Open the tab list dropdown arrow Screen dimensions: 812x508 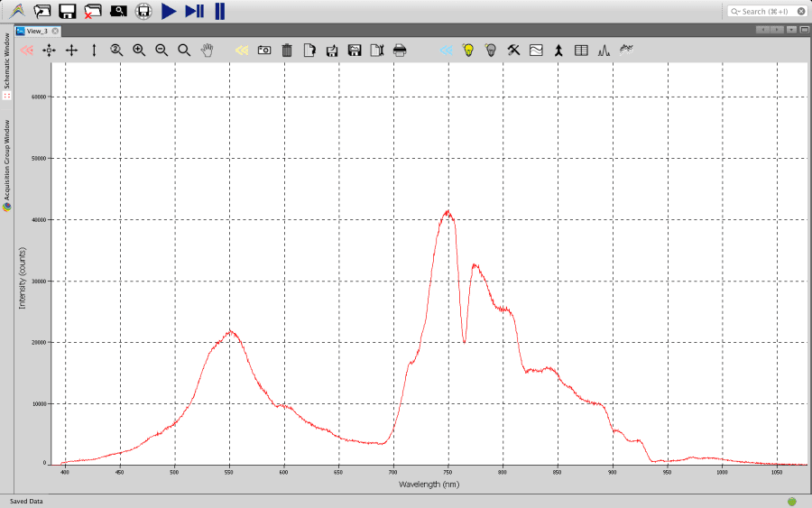click(x=791, y=30)
